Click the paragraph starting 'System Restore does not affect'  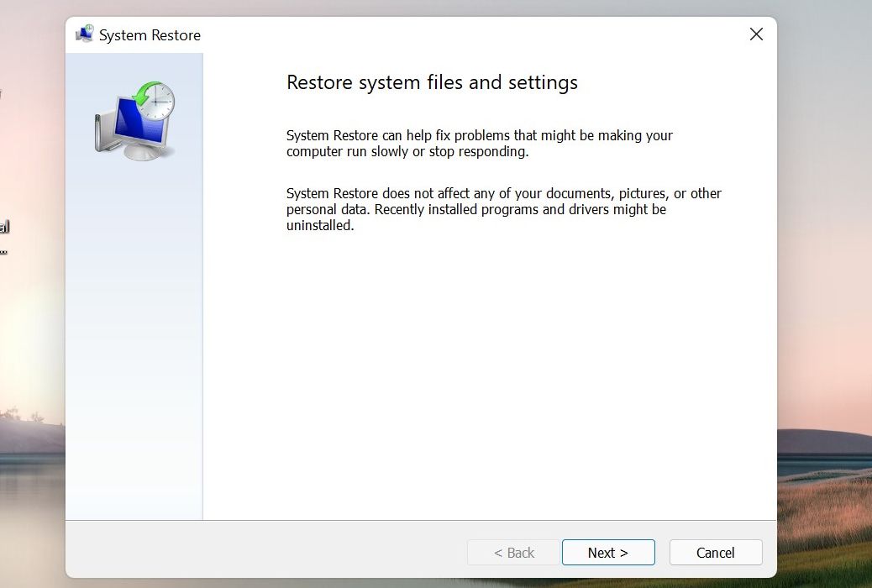tap(504, 209)
